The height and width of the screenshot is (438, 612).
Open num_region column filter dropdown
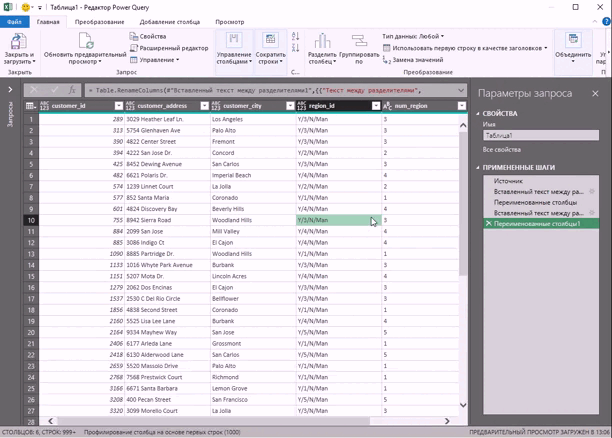pyautogui.click(x=462, y=106)
